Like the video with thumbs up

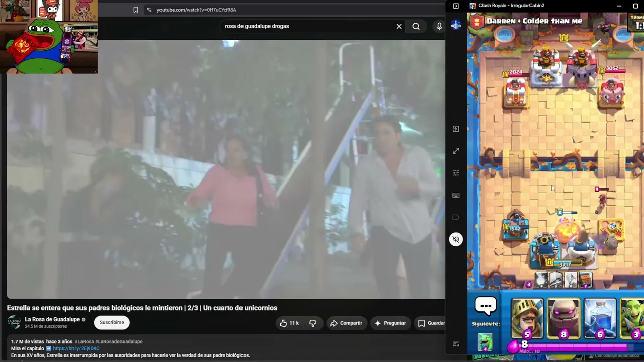(x=289, y=323)
